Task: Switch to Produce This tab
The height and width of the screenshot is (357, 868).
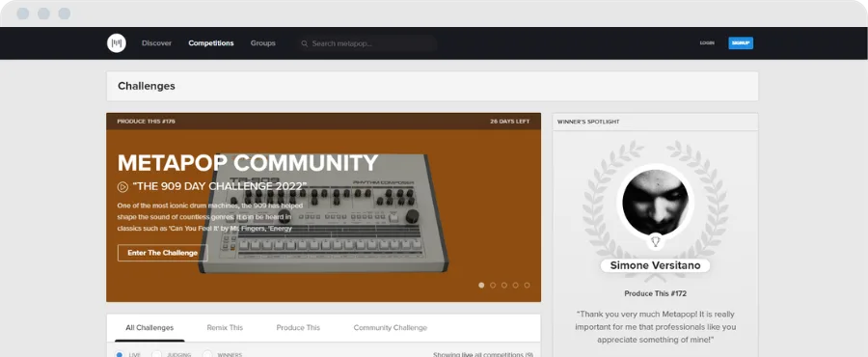Action: [x=298, y=328]
